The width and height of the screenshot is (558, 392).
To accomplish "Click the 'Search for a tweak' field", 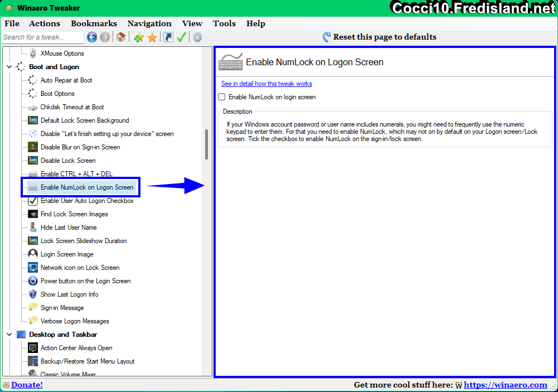I will pos(43,37).
